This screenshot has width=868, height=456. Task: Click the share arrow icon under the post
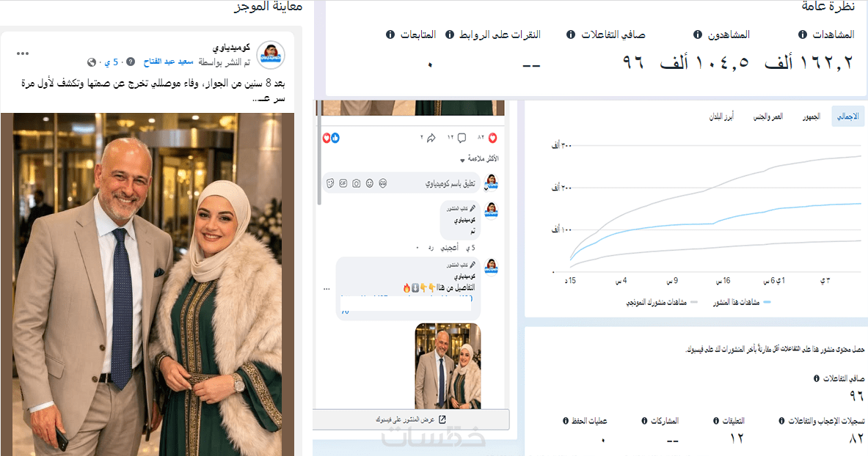coord(431,138)
